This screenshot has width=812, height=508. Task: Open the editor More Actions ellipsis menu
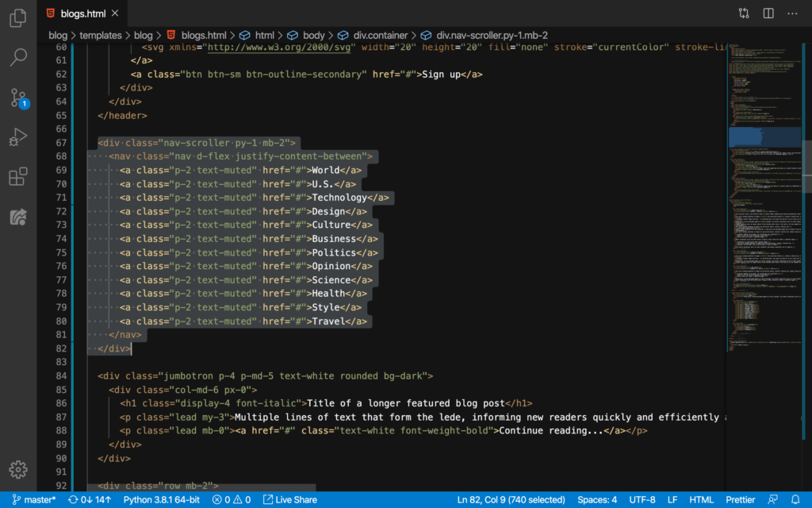click(x=792, y=13)
